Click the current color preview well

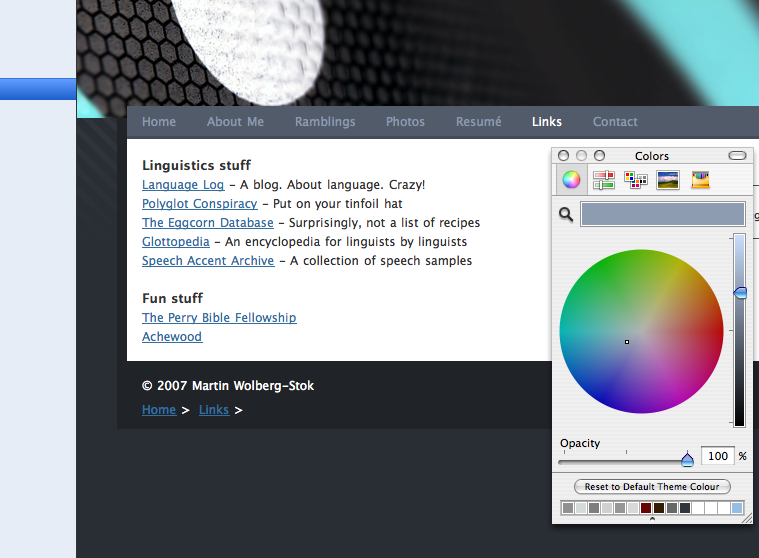(x=663, y=214)
